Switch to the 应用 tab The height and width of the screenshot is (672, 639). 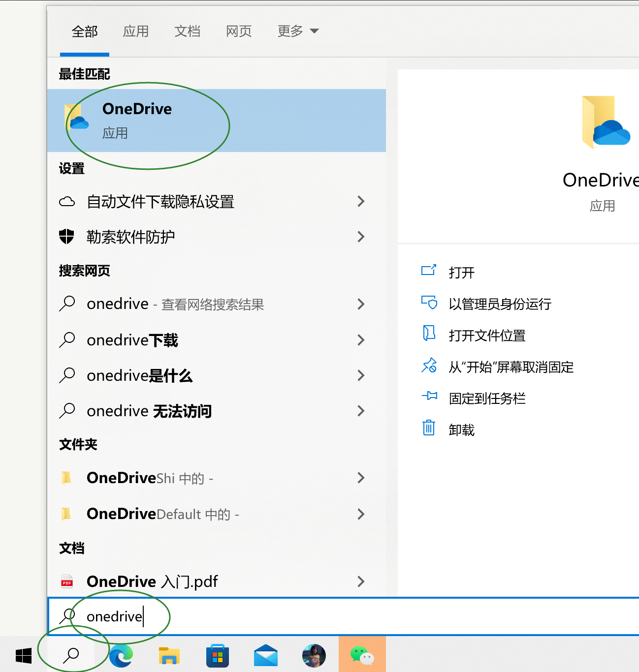(136, 31)
